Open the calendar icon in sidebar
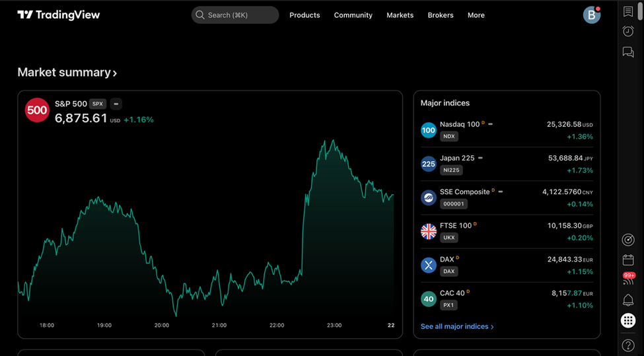 coord(628,260)
